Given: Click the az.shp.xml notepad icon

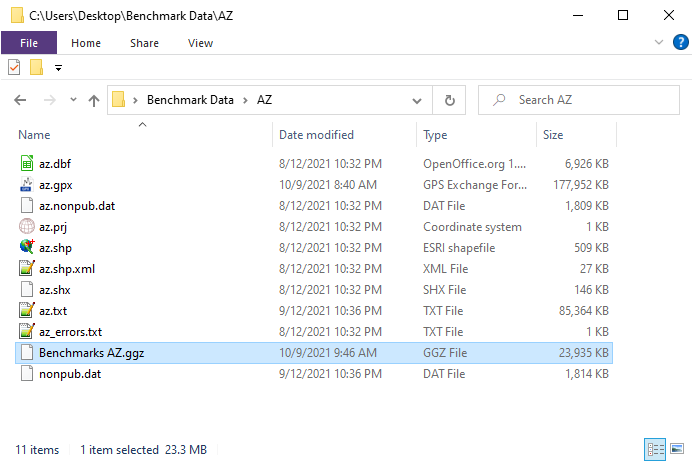Looking at the screenshot, I should coord(27,268).
